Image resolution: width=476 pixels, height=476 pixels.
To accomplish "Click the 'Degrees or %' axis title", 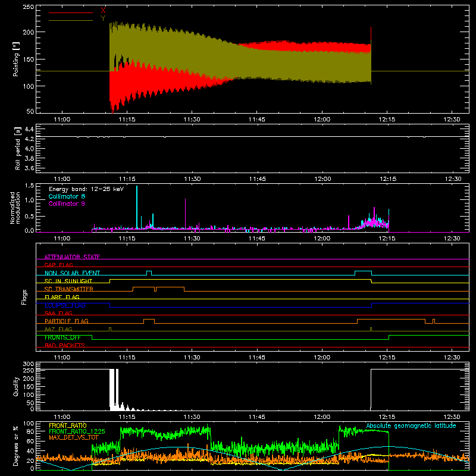I will click(x=15, y=446).
